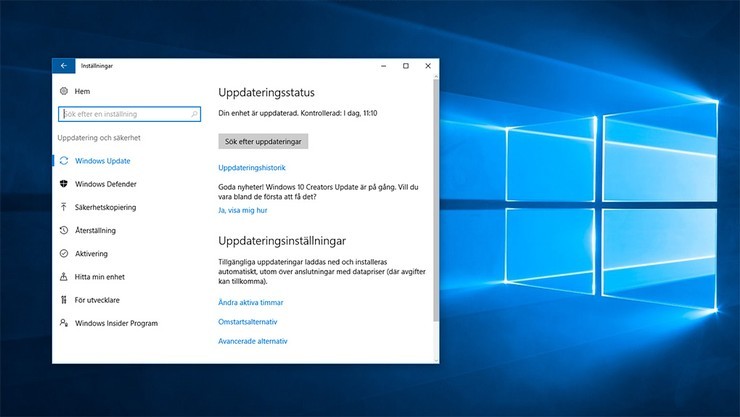
Task: Click the 'Din enhet är uppdaterad' status text
Action: point(297,113)
